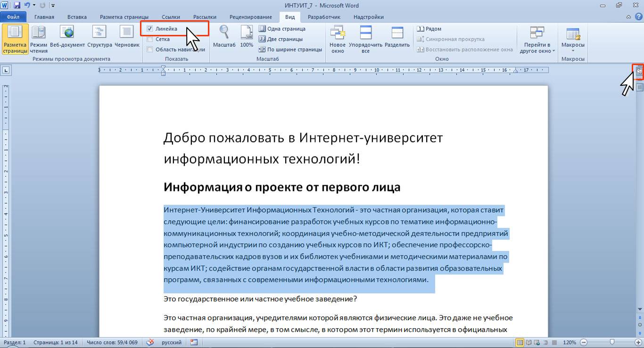Screen dimensions: 644x348
Task: Select the Структура view icon
Action: (99, 39)
